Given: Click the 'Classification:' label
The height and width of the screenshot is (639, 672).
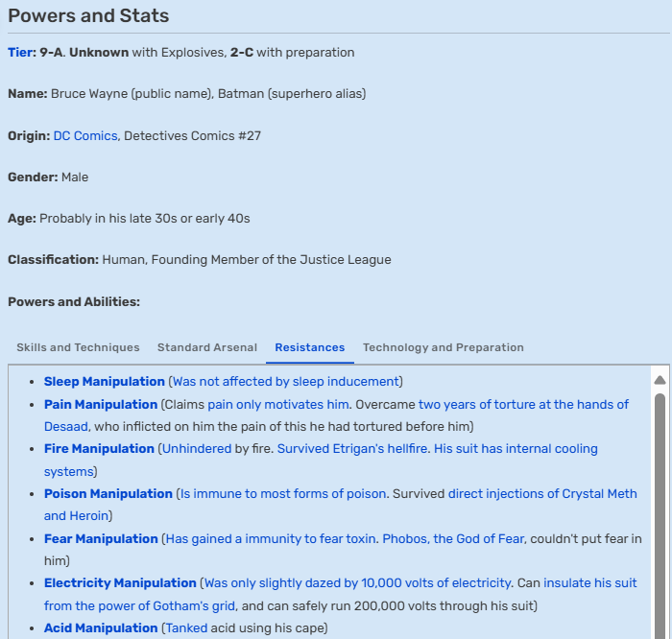Looking at the screenshot, I should pyautogui.click(x=53, y=260).
